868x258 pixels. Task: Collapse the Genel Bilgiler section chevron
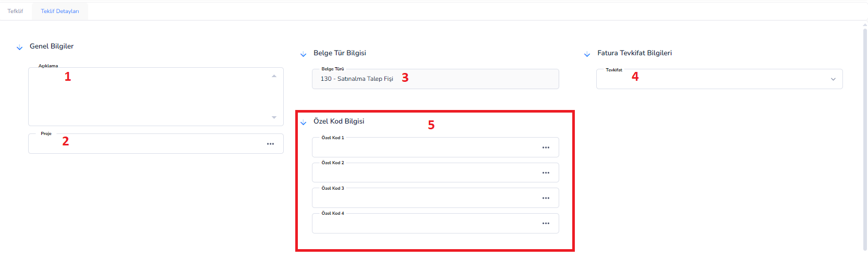[x=19, y=48]
